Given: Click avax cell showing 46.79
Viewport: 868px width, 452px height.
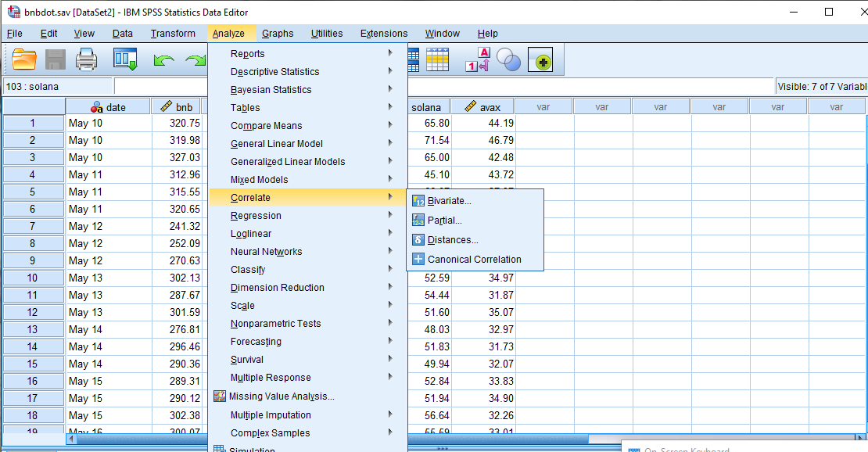Looking at the screenshot, I should click(x=483, y=140).
